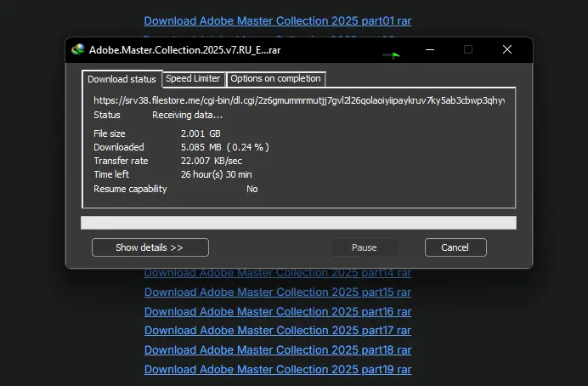Click the file size value '2.001 GB'
Viewport: 588px width, 386px height.
201,133
